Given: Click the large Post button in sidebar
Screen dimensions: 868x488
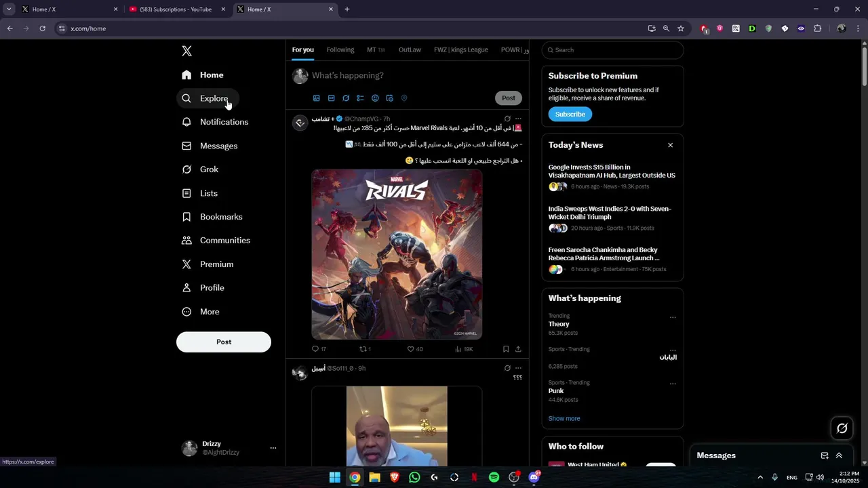Looking at the screenshot, I should pos(224,342).
